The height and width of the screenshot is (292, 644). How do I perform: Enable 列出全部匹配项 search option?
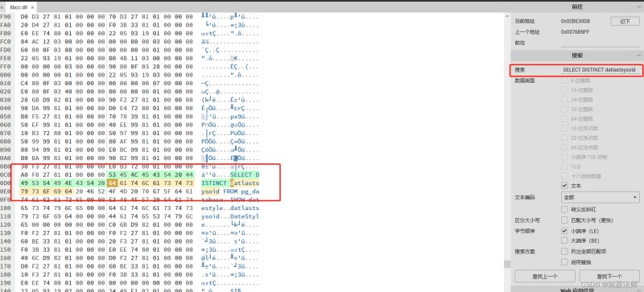(x=564, y=251)
